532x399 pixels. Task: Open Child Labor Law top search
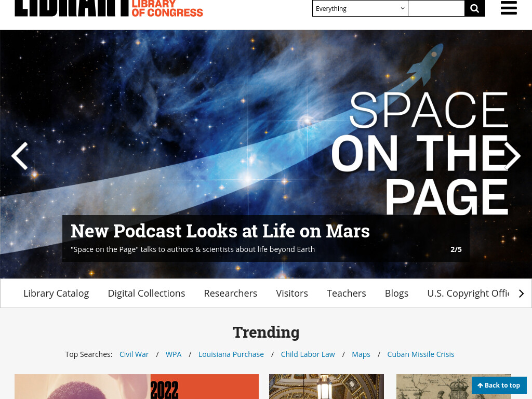pos(308,354)
